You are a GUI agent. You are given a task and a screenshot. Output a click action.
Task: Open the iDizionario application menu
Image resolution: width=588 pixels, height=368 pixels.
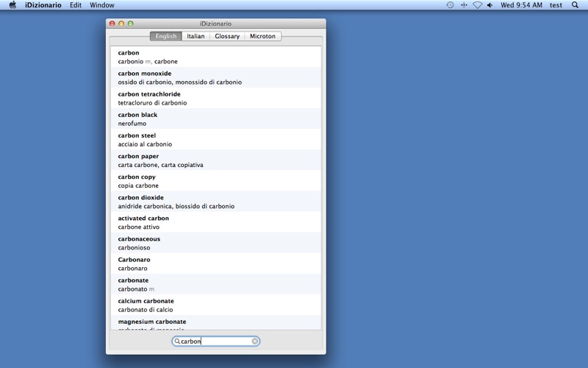tap(43, 5)
